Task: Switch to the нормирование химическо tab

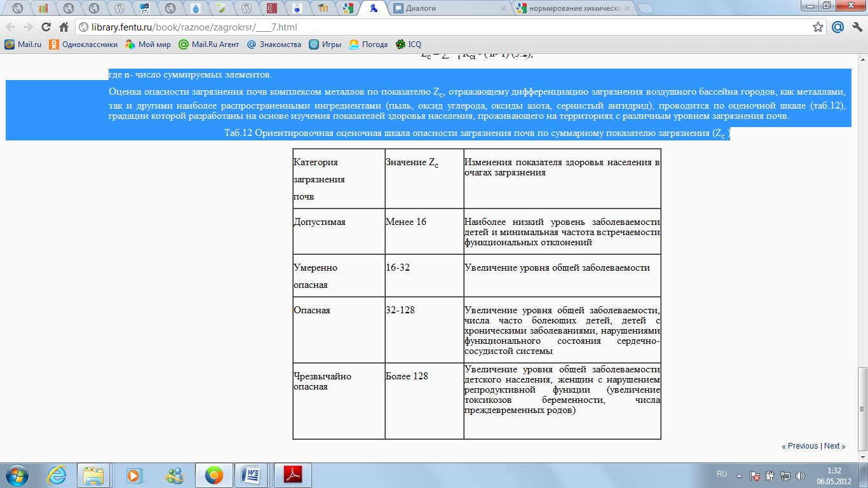Action: (x=572, y=8)
